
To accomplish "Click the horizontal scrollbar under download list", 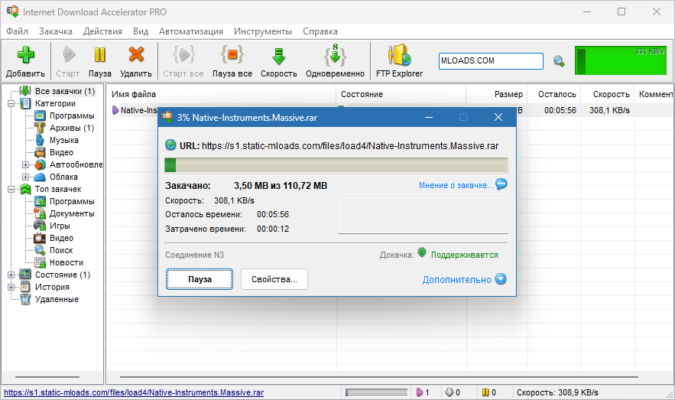I will tap(379, 377).
